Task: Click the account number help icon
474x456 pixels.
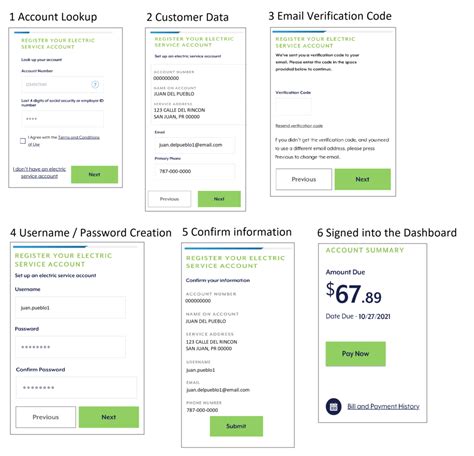Action: 95,84
